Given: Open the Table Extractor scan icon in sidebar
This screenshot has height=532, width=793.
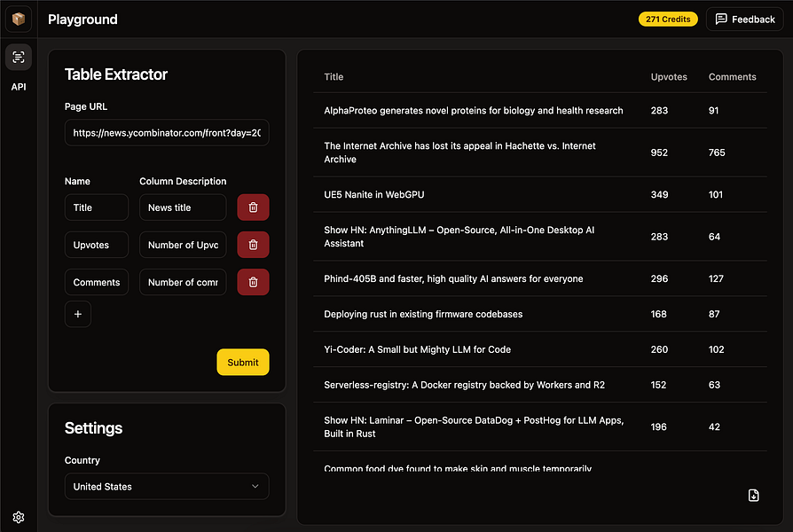Looking at the screenshot, I should [x=19, y=57].
